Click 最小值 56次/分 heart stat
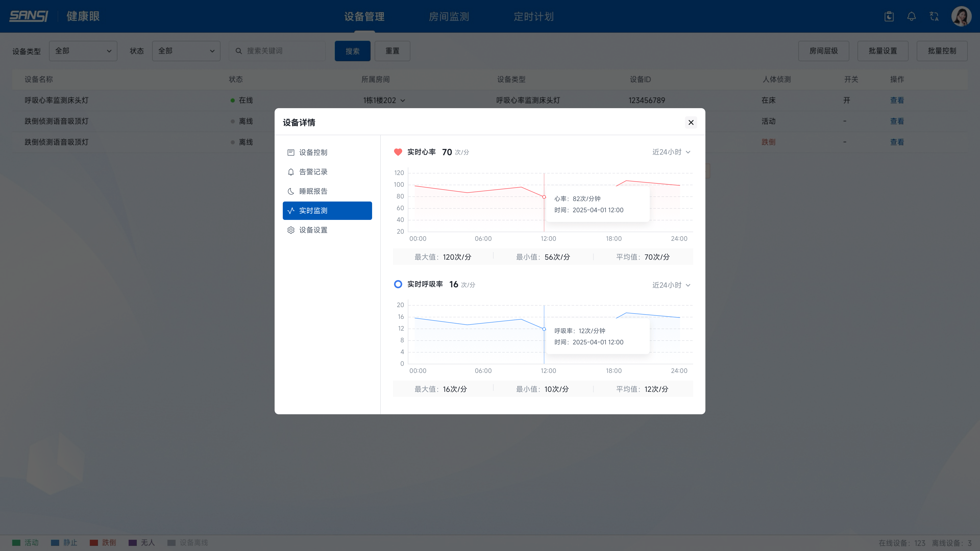 (x=543, y=257)
